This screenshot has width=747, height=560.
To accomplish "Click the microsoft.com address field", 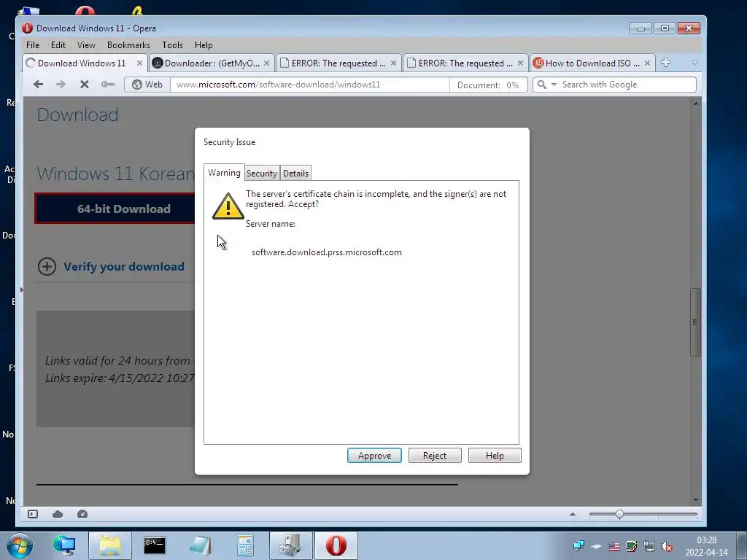I will pyautogui.click(x=309, y=85).
